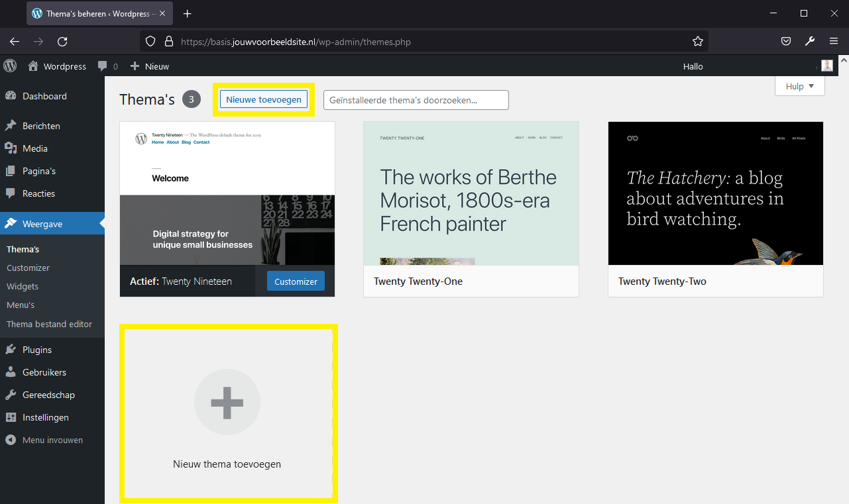Click the tracking protection shield in address bar
Viewport: 849px width, 504px height.
[150, 41]
